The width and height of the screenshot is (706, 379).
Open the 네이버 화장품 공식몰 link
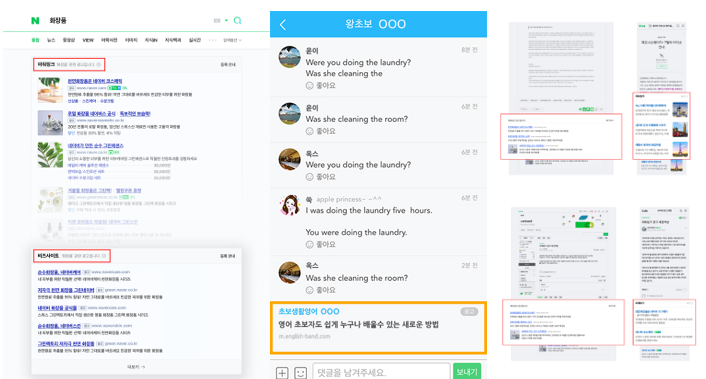pyautogui.click(x=57, y=308)
